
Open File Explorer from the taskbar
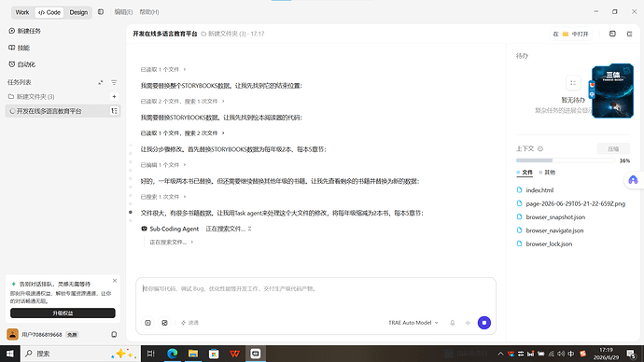tap(193, 354)
